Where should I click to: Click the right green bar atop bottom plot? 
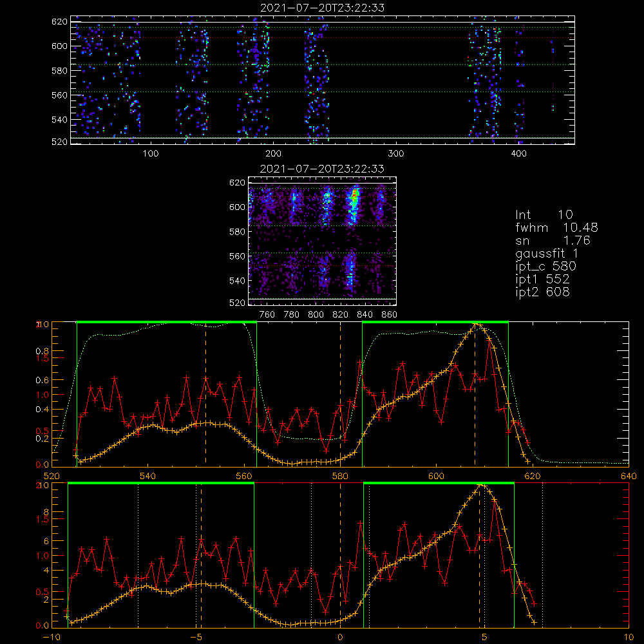439,483
